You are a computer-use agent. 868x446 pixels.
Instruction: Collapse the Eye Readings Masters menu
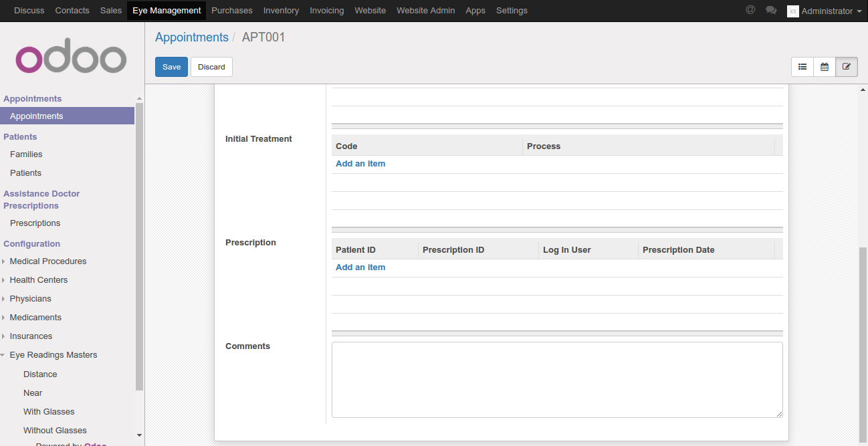[x=53, y=355]
